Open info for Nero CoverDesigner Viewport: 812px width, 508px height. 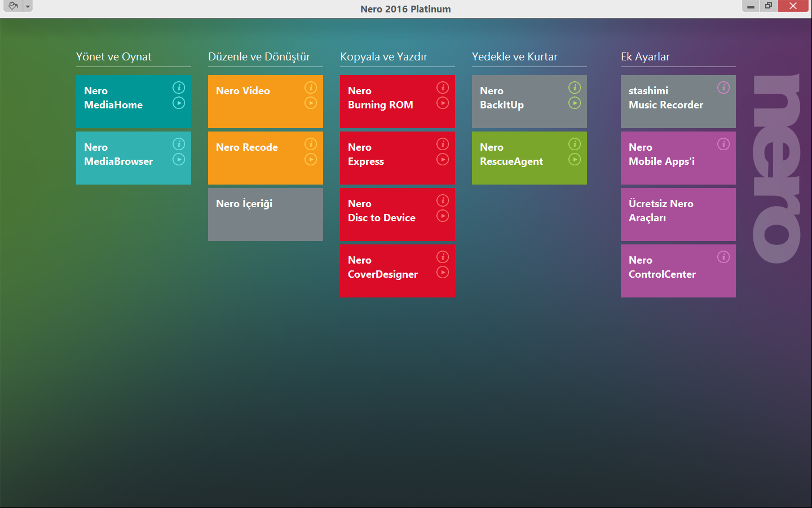click(443, 257)
